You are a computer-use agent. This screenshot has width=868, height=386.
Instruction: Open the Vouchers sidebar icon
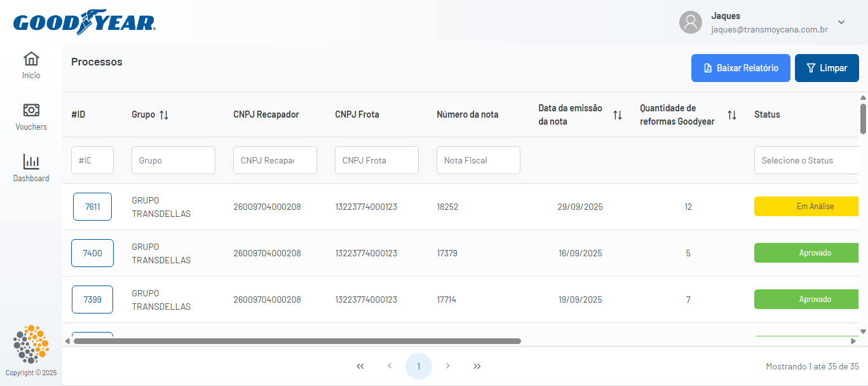pos(31,110)
